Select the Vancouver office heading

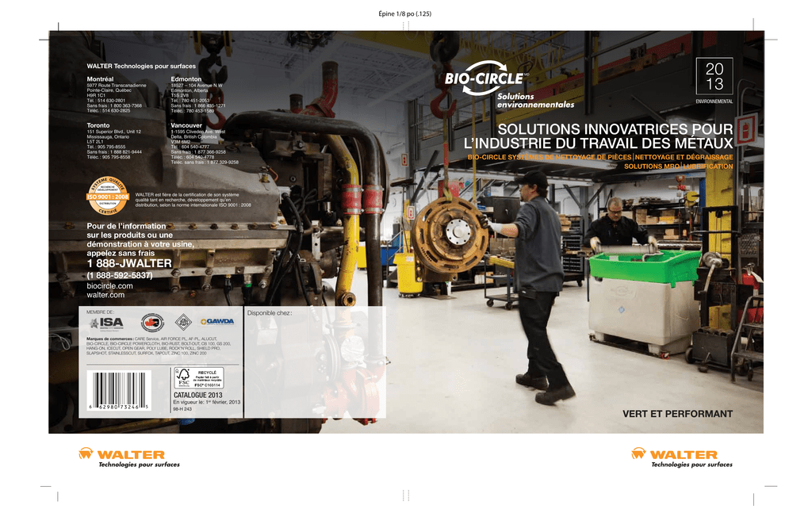click(x=186, y=125)
